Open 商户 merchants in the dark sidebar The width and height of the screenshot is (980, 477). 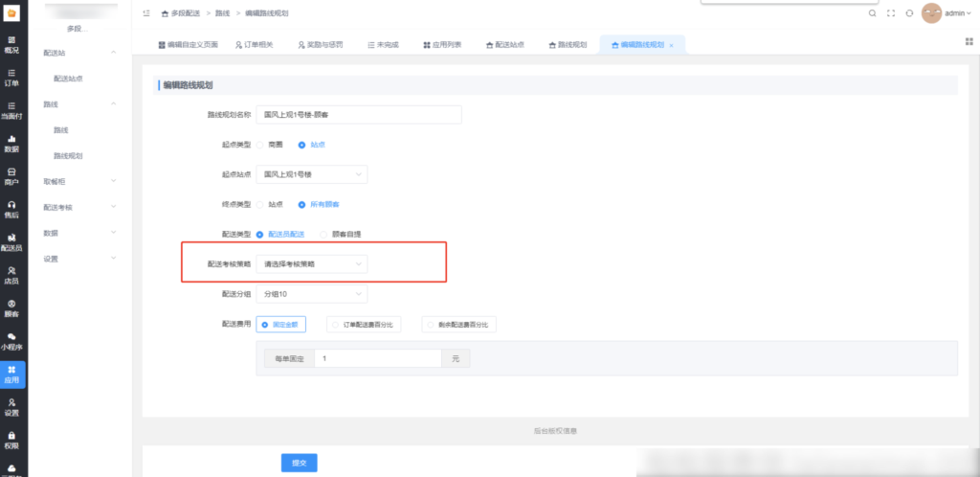coord(11,176)
